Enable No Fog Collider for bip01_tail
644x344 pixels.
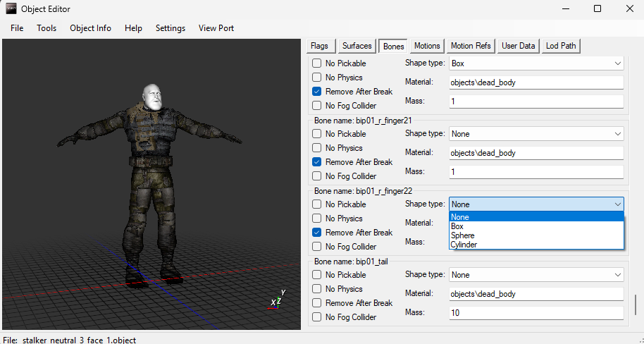317,317
